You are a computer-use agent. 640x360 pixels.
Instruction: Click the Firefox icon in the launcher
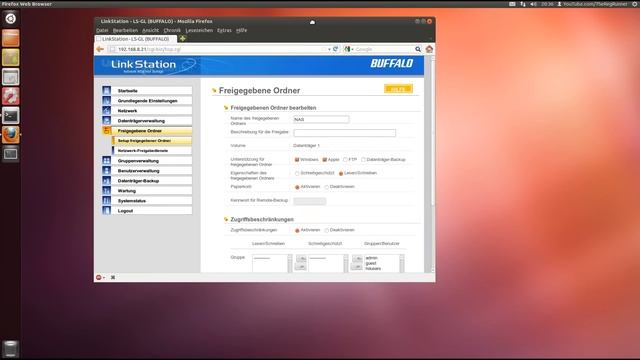[x=10, y=135]
